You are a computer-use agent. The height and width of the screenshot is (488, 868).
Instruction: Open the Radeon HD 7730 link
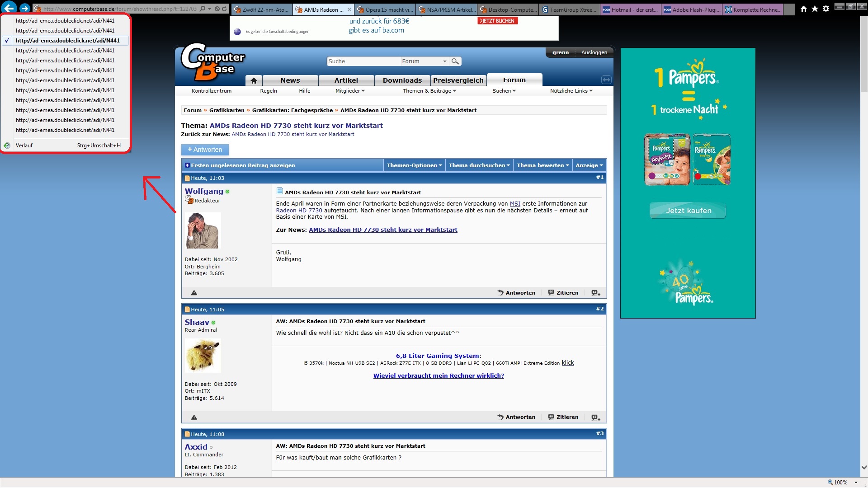(x=299, y=211)
